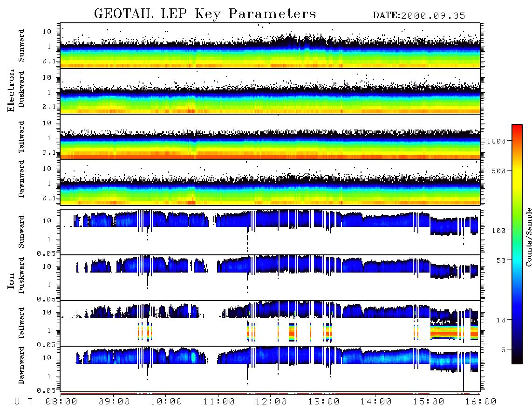Click the 'U T' axis label
Screen dimensions: 532x410
pos(23,402)
